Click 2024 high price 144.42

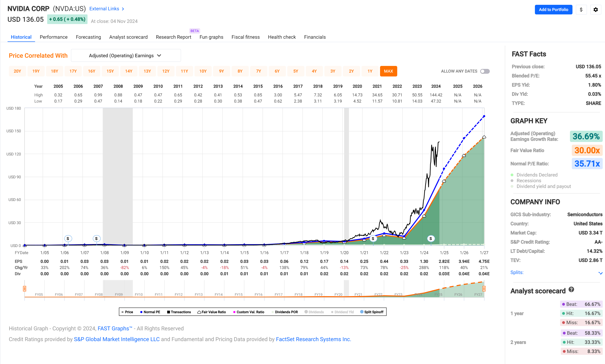tap(436, 95)
